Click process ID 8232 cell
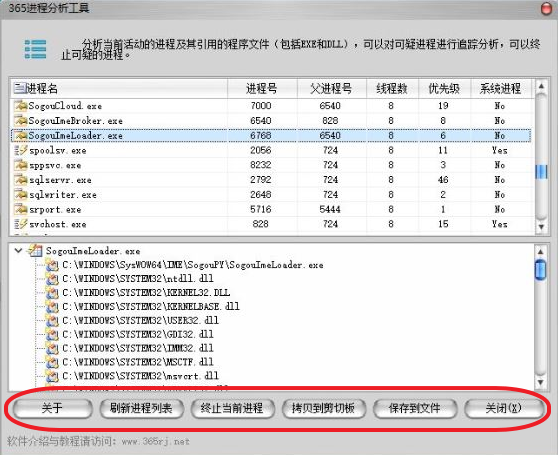 260,165
